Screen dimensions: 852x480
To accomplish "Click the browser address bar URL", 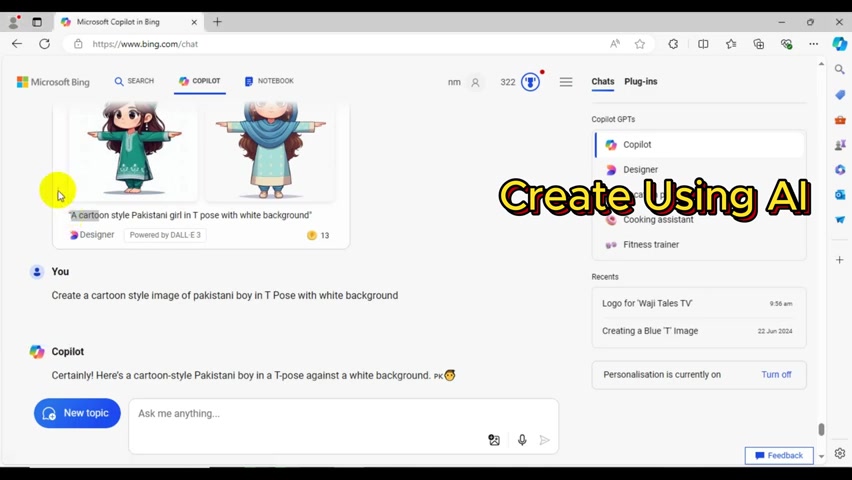I will (x=145, y=44).
